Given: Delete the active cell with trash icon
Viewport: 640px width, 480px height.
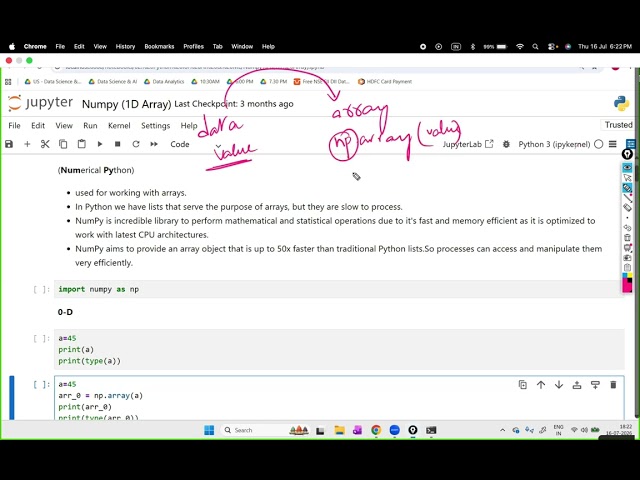Looking at the screenshot, I should pos(613,384).
